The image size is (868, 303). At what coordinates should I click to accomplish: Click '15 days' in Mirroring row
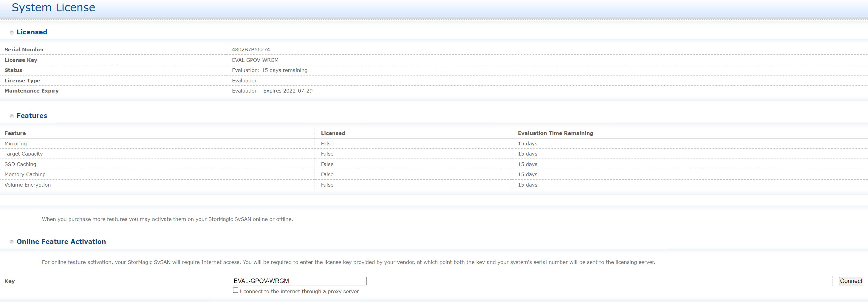coord(528,144)
